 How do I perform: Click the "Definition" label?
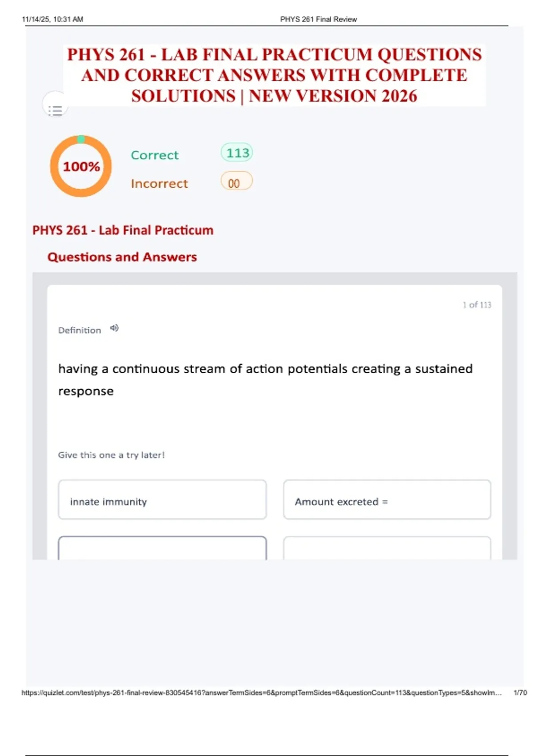click(80, 330)
